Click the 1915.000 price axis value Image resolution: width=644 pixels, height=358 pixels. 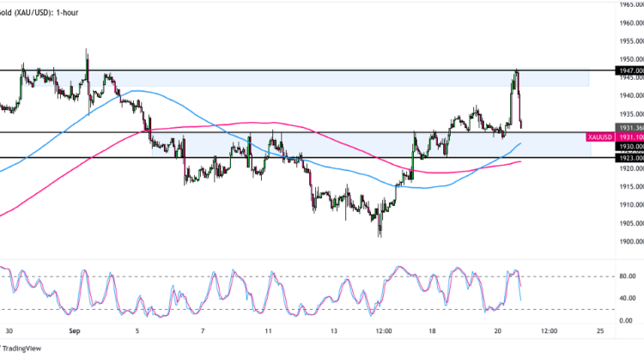[x=631, y=187]
